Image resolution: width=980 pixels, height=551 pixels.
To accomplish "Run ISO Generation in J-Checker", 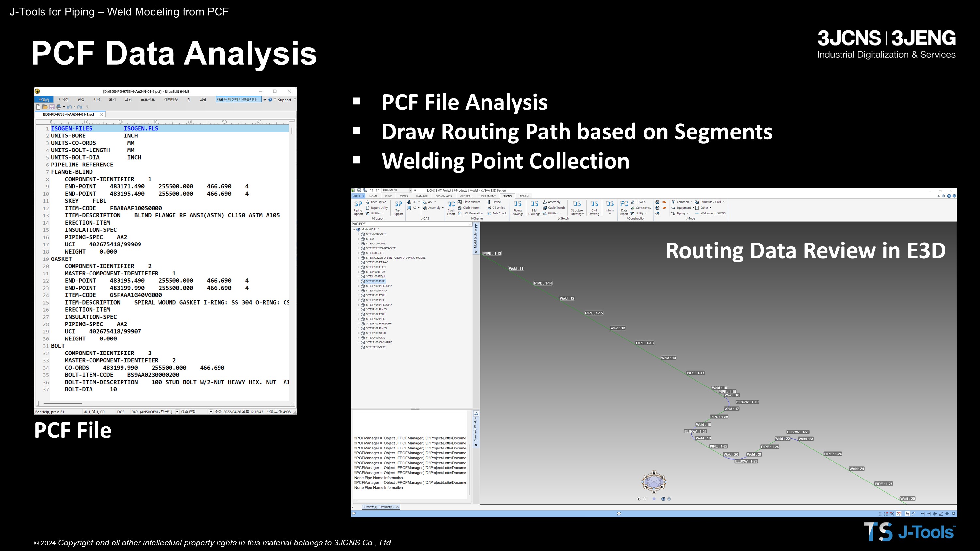I will point(470,213).
